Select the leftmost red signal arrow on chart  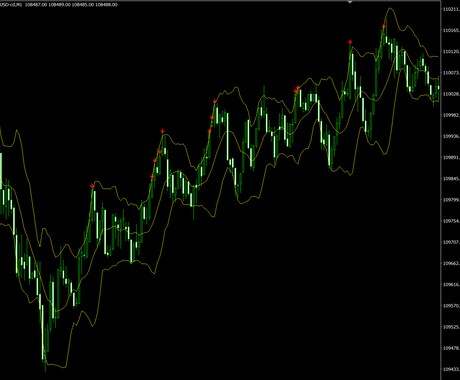pos(92,186)
